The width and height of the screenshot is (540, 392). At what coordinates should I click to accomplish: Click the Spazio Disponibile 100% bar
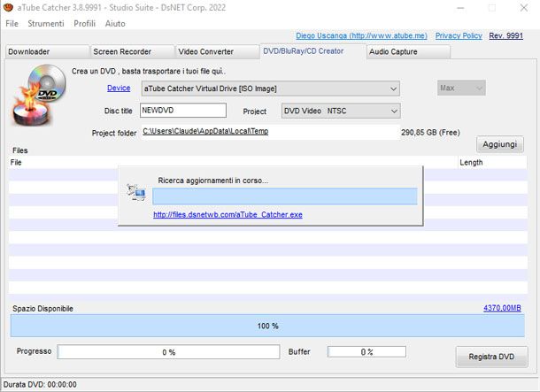pos(268,326)
